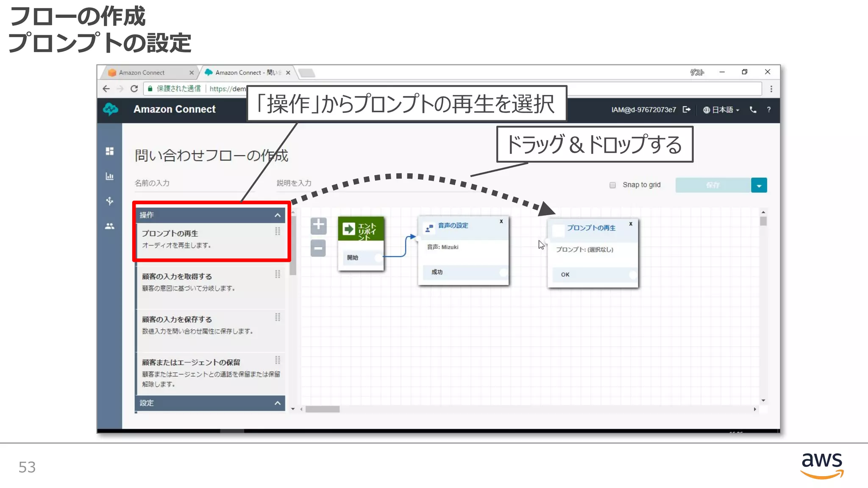Click the canvas scroll right arrow
868x488 pixels.
755,409
